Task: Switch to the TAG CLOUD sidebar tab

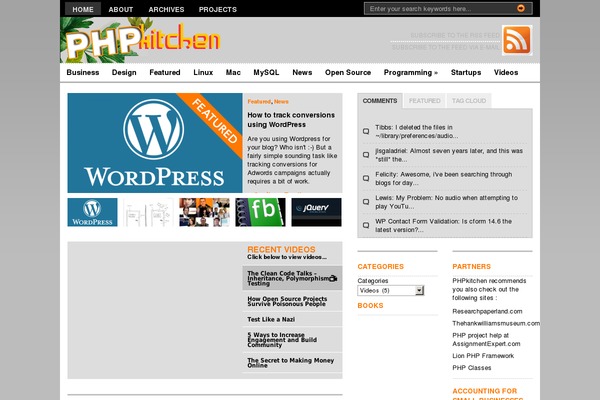Action: [x=469, y=101]
